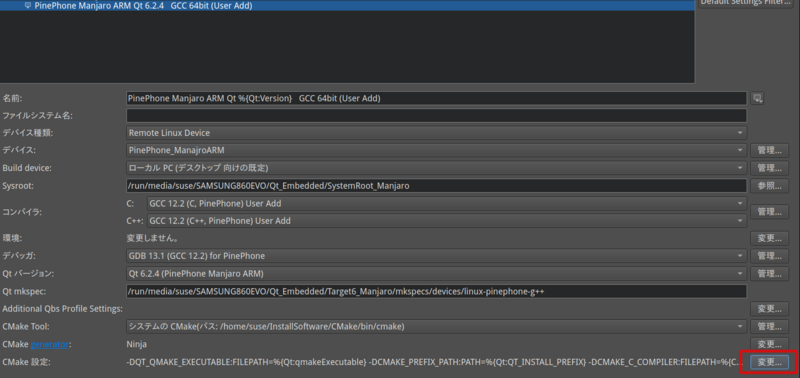Click 管理 button next to CMake Tool
This screenshot has height=378, width=800.
769,326
